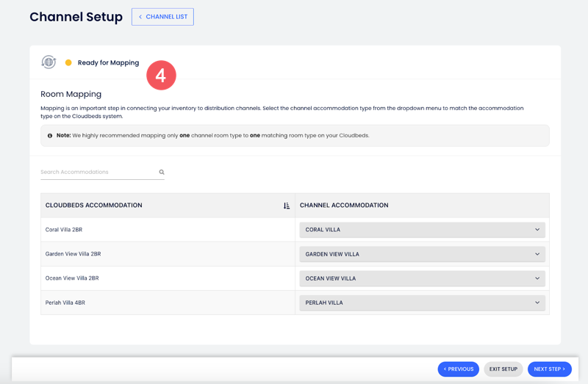
Task: Expand the Ocean View Villa channel dropdown
Action: click(x=422, y=278)
